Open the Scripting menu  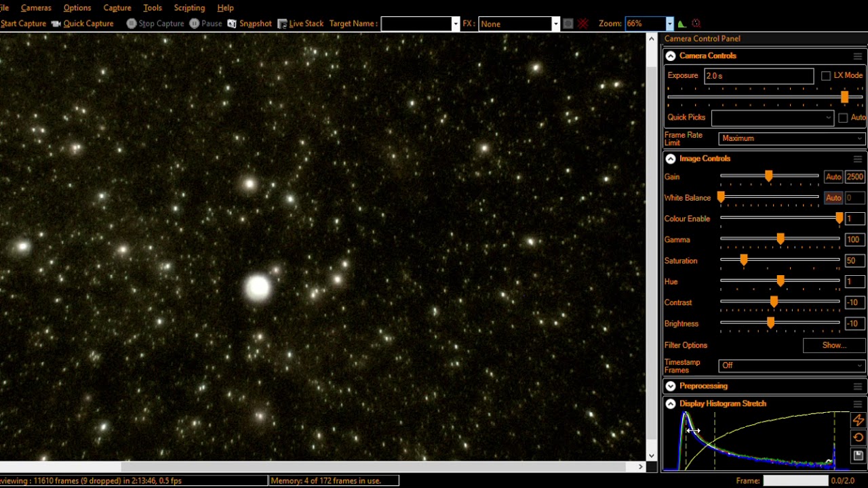(189, 8)
